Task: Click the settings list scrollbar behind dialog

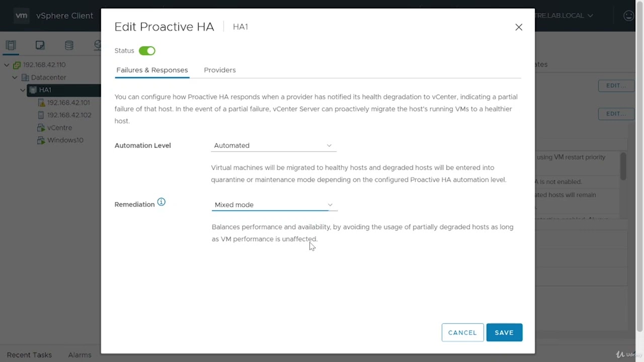Action: coord(623,166)
